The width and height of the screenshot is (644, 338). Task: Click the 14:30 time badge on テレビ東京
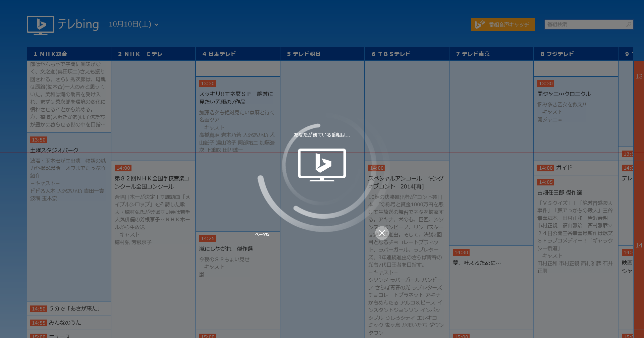coord(461,252)
